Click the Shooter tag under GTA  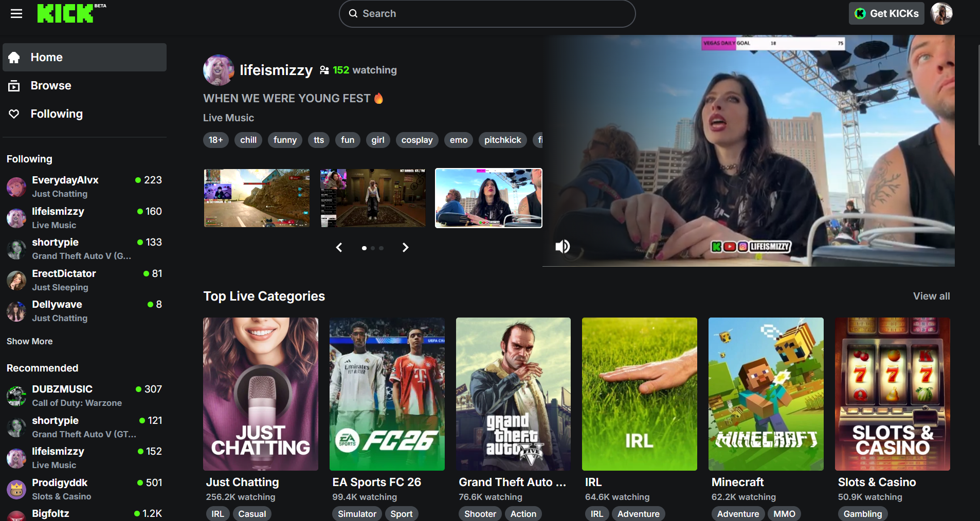[480, 514]
